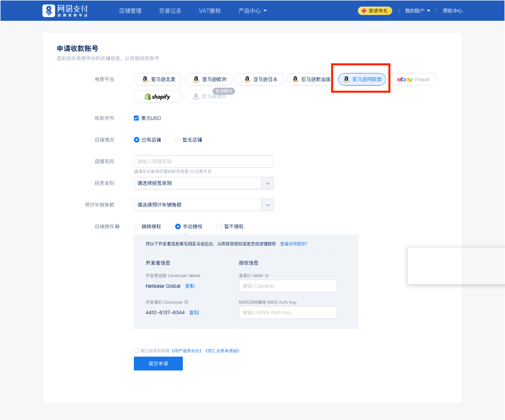Expand the 产品中心 menu
505x420 pixels.
pos(252,10)
